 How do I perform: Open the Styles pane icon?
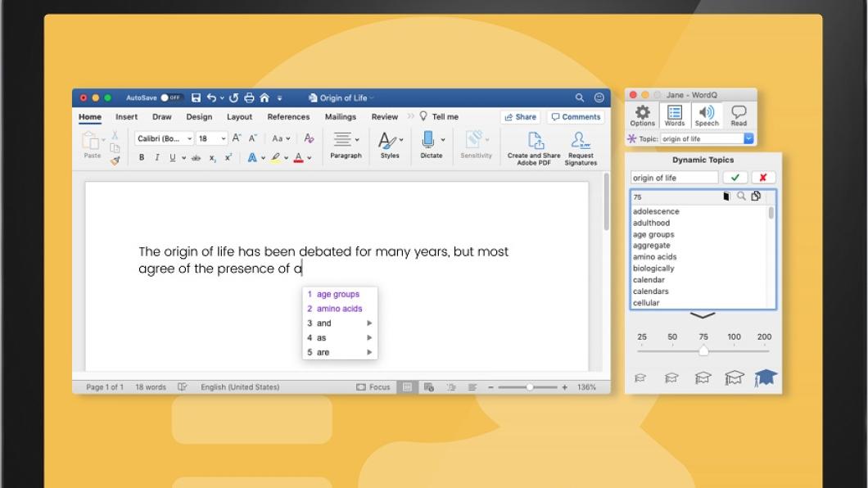pyautogui.click(x=389, y=143)
